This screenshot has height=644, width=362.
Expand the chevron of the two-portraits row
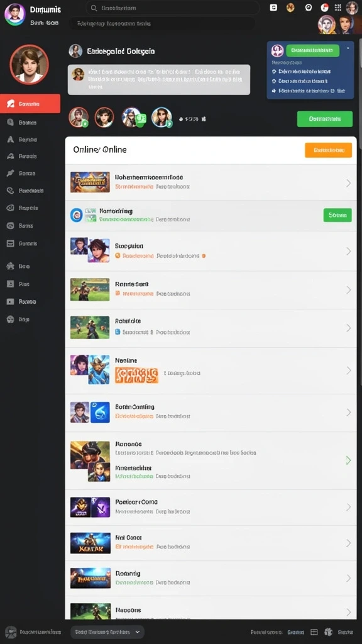(348, 251)
